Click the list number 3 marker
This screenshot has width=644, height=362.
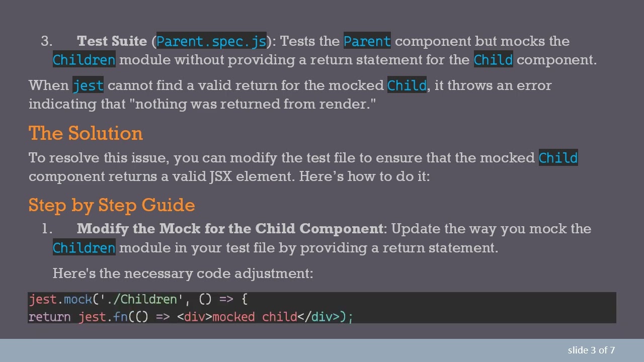46,41
